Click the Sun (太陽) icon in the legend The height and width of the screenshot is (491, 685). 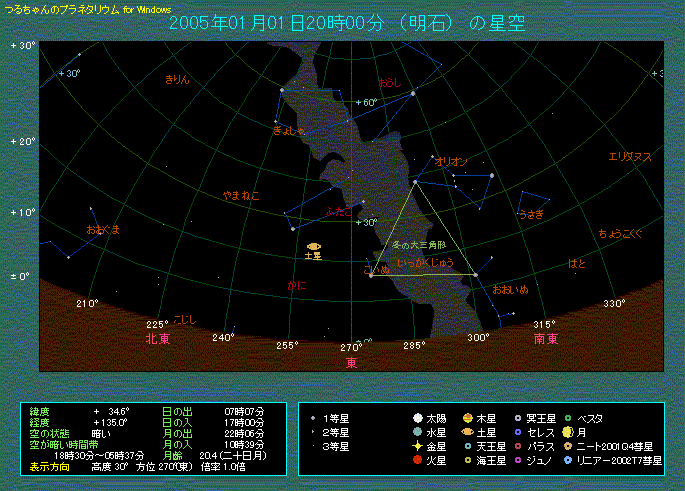pos(417,418)
